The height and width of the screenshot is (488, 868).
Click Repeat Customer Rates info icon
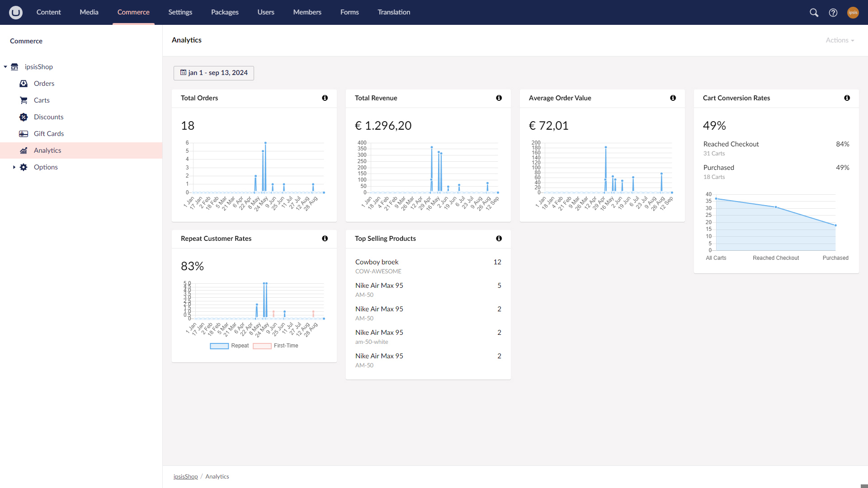click(325, 239)
